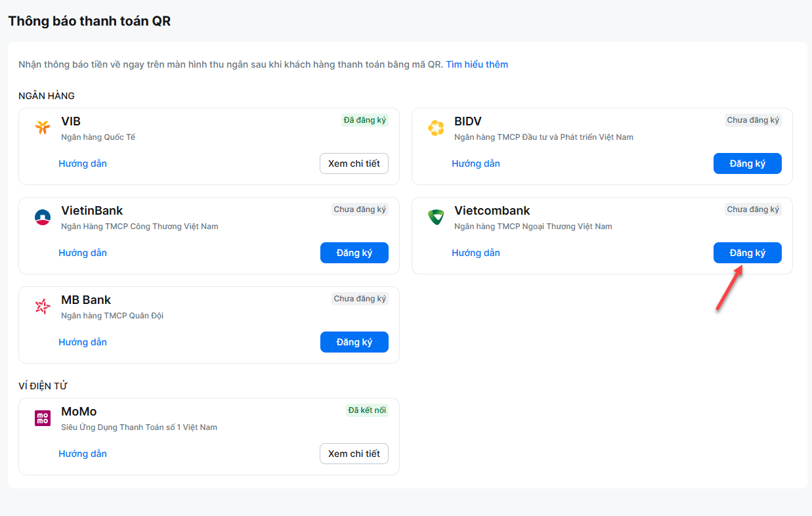Open Hướng dẫn link for MoMo

click(x=83, y=454)
